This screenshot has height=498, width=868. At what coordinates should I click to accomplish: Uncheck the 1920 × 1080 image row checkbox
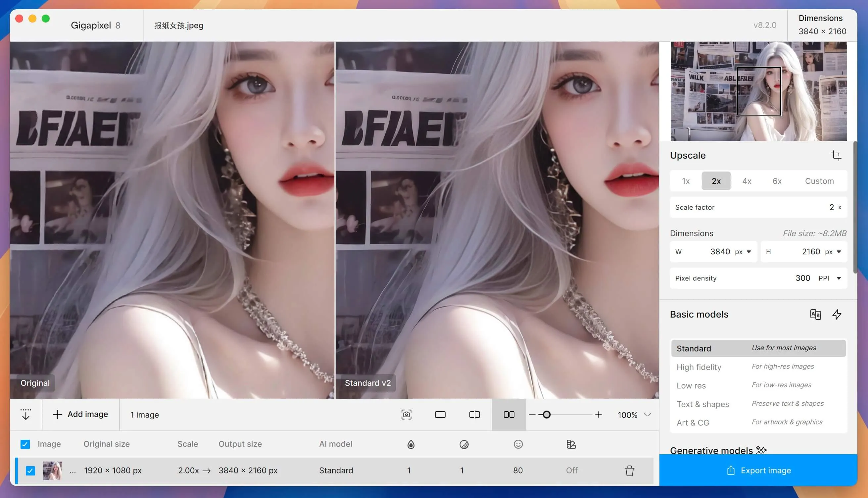[x=30, y=471]
